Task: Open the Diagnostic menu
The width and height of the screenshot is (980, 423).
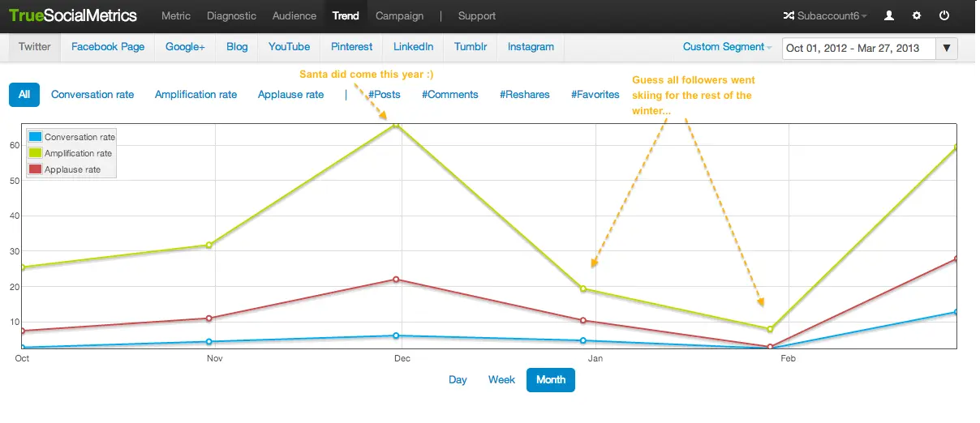Action: coord(231,15)
